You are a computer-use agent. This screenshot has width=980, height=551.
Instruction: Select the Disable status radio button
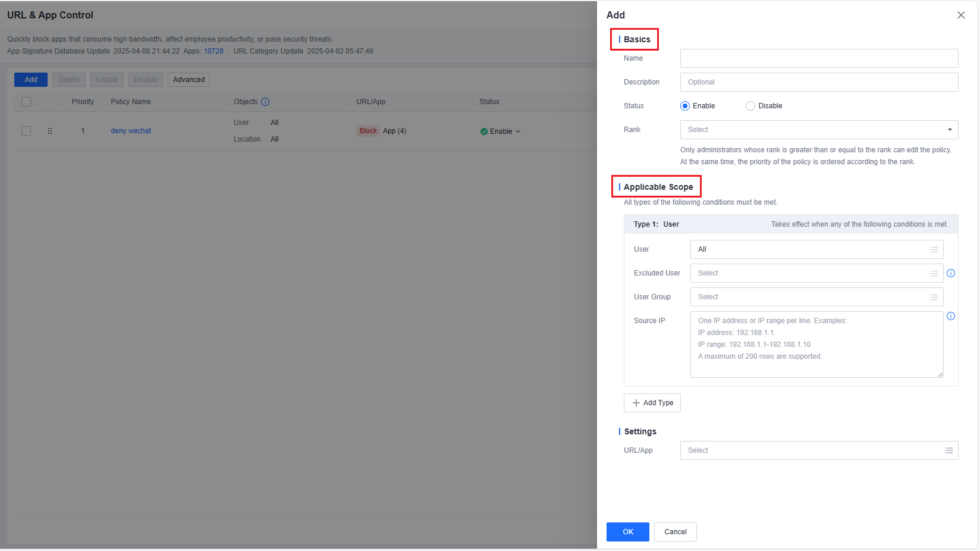(x=750, y=106)
